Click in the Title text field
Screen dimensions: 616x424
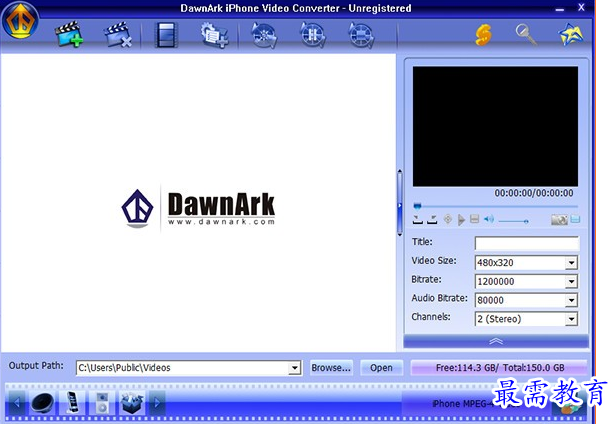pos(527,243)
